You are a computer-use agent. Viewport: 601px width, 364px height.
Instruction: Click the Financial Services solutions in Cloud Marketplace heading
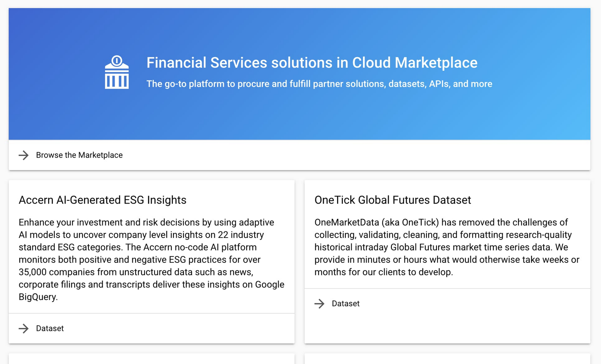(312, 62)
